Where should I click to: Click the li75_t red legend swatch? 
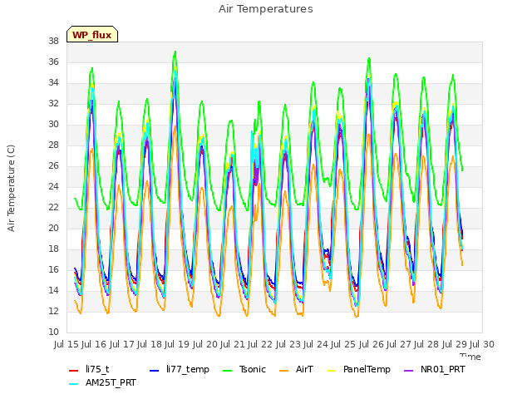(x=74, y=371)
